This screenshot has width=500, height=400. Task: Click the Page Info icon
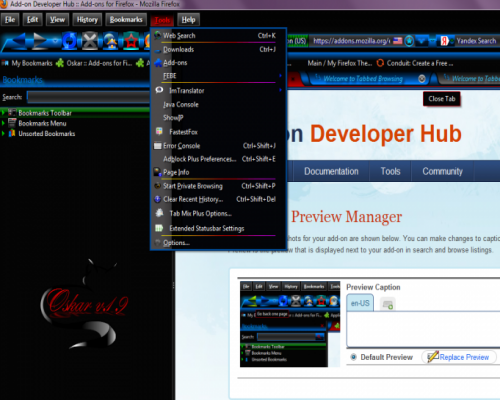tap(157, 172)
